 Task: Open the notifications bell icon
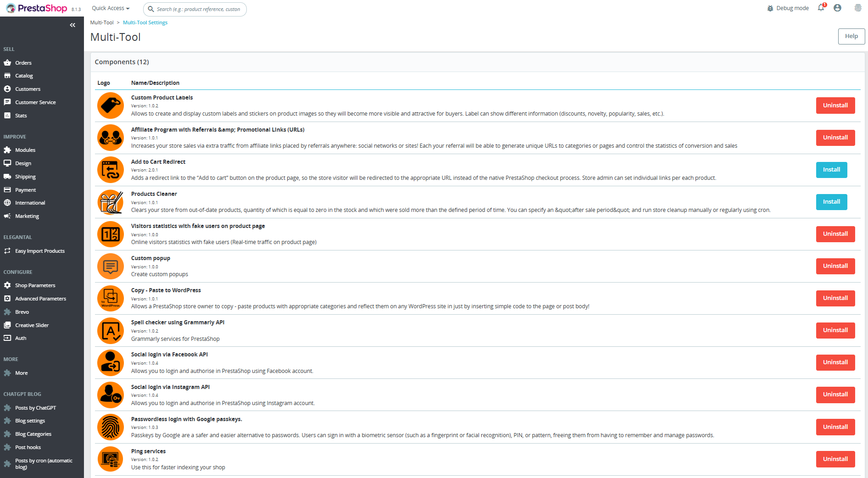[821, 8]
